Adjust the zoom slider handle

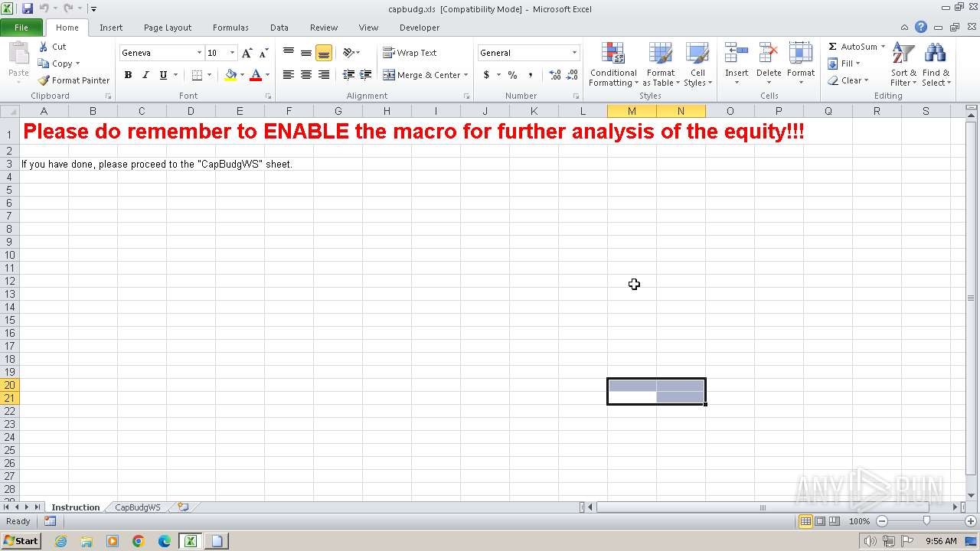926,521
